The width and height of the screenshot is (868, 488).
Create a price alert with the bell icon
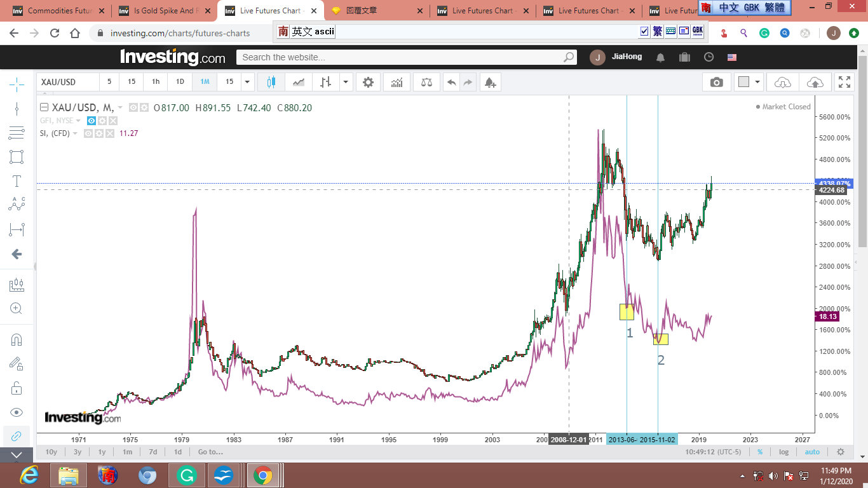click(489, 82)
